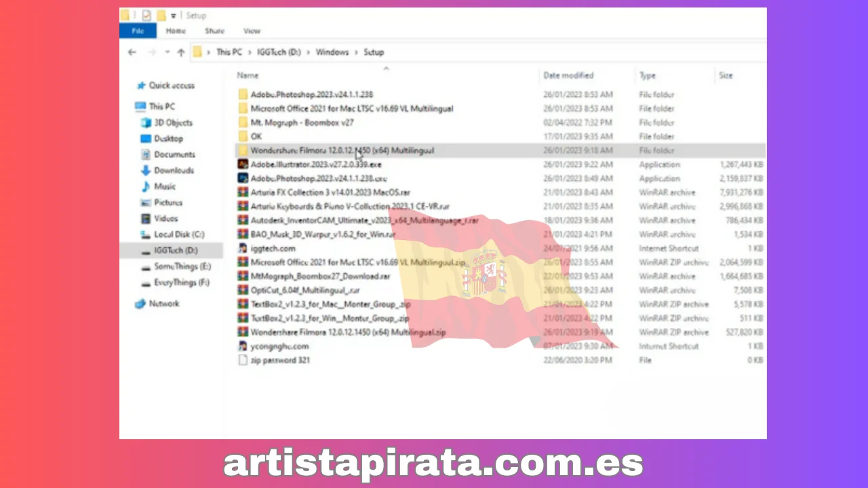
Task: Open Desktop in navigation pane
Action: point(168,138)
